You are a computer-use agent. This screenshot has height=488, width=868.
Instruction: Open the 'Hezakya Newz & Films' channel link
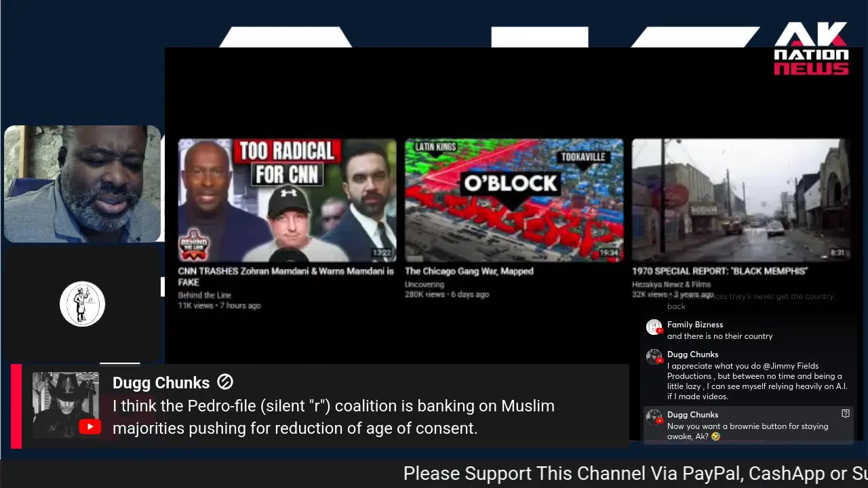pyautogui.click(x=671, y=285)
